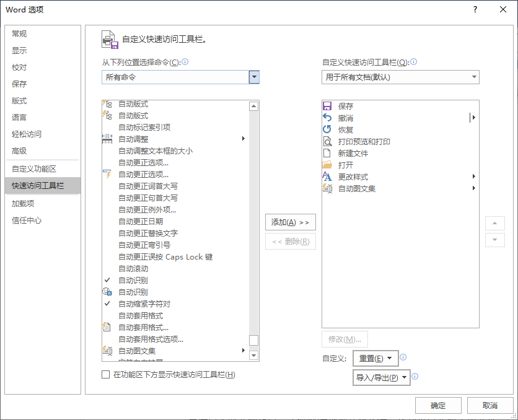Click lightning icon beside second 自动更正选项...
The height and width of the screenshot is (420, 518).
[x=107, y=174]
